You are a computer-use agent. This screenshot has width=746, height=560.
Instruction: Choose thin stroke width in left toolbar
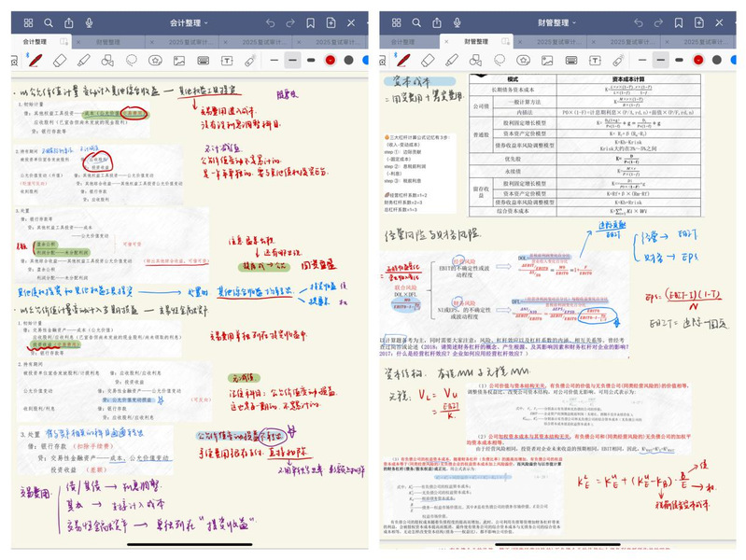click(274, 61)
